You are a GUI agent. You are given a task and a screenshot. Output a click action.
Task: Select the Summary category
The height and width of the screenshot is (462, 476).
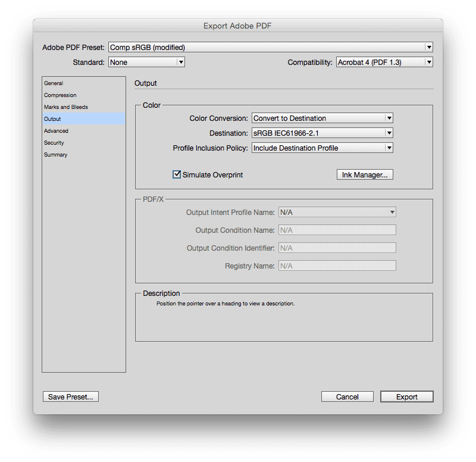tap(84, 155)
